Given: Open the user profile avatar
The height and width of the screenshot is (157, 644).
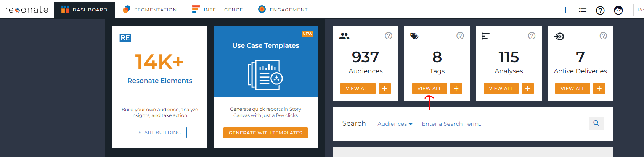Looking at the screenshot, I should click(x=618, y=10).
